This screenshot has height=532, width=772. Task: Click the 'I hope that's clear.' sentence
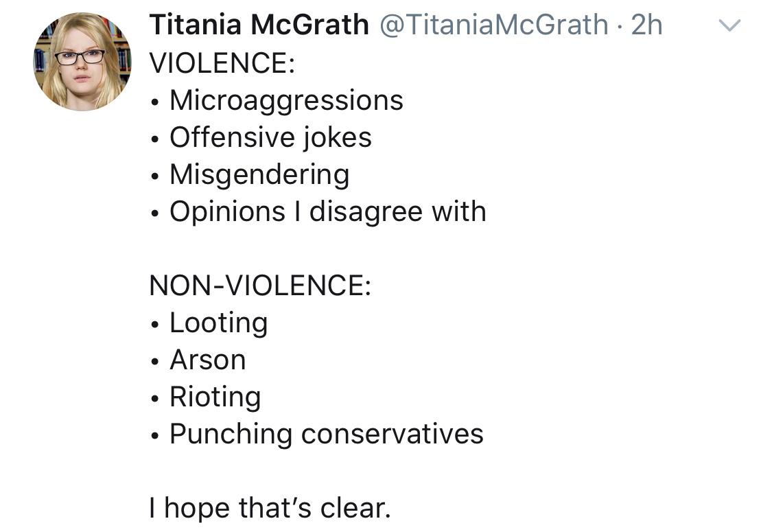tap(270, 508)
